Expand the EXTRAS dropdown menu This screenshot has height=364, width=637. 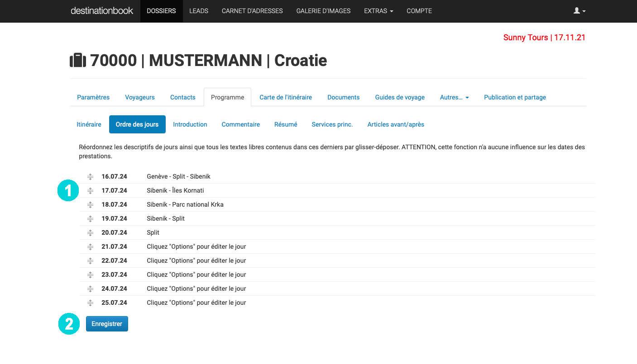point(378,11)
